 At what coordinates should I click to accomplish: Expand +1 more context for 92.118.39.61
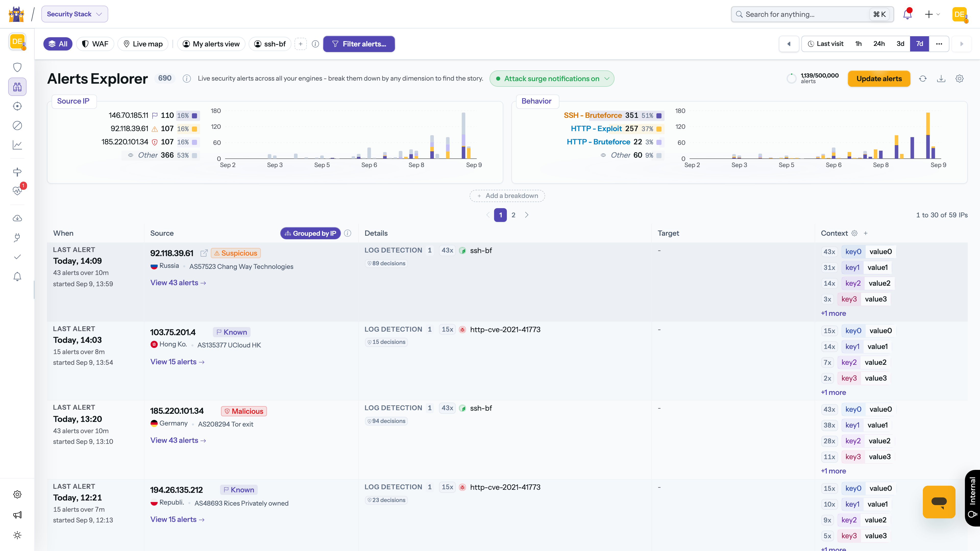833,313
